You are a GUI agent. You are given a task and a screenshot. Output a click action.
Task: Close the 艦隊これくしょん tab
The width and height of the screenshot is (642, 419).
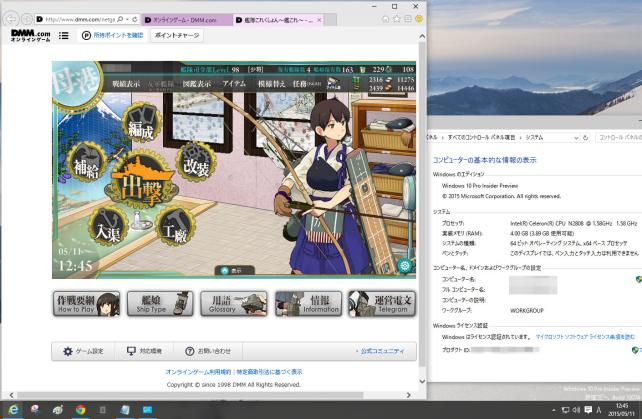tap(319, 20)
